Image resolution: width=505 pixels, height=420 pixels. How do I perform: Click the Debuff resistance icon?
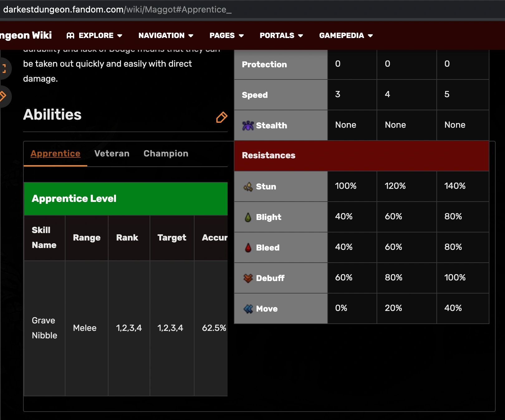point(248,278)
